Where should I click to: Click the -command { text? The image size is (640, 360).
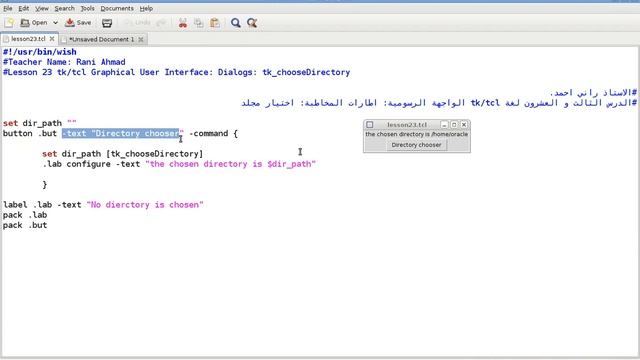(x=213, y=133)
